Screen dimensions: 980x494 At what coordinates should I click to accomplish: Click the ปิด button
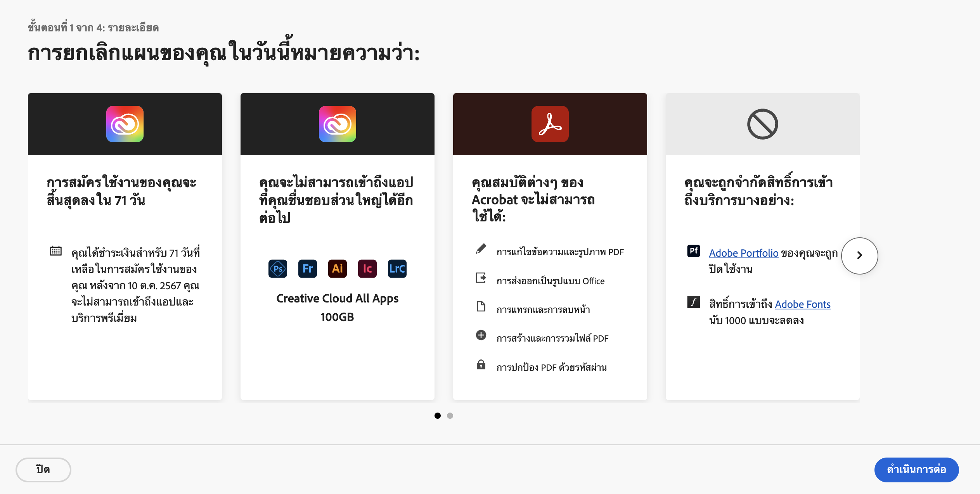coord(43,470)
